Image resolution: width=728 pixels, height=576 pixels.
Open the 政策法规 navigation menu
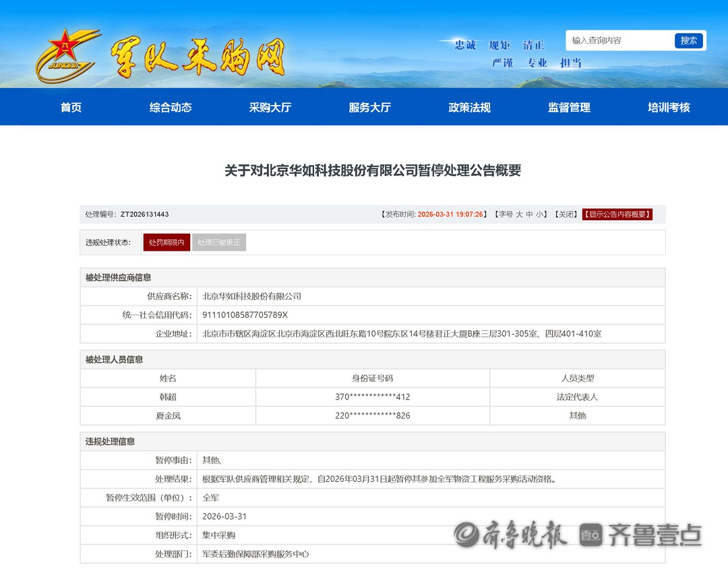click(x=470, y=107)
